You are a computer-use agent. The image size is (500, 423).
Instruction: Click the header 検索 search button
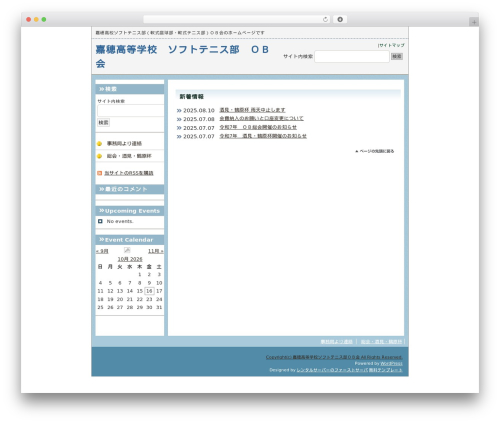click(397, 56)
